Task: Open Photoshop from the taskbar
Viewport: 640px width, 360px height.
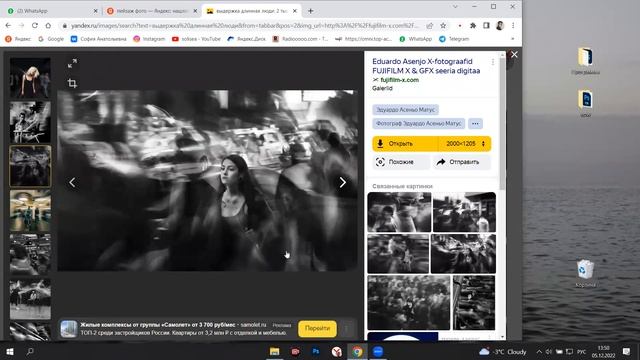Action: [316, 351]
